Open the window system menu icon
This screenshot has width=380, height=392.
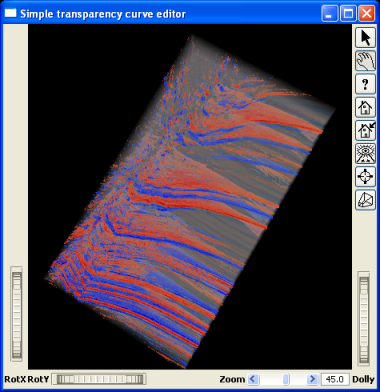click(11, 14)
